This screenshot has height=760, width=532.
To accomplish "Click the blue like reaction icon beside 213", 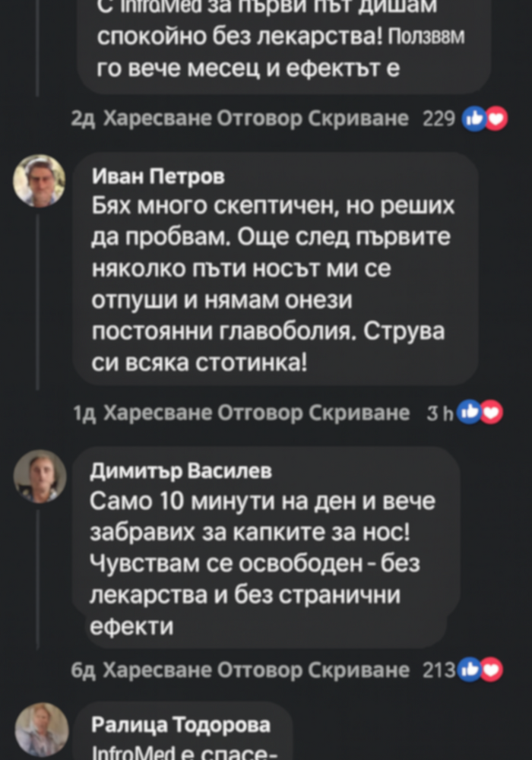I will pyautogui.click(x=470, y=670).
